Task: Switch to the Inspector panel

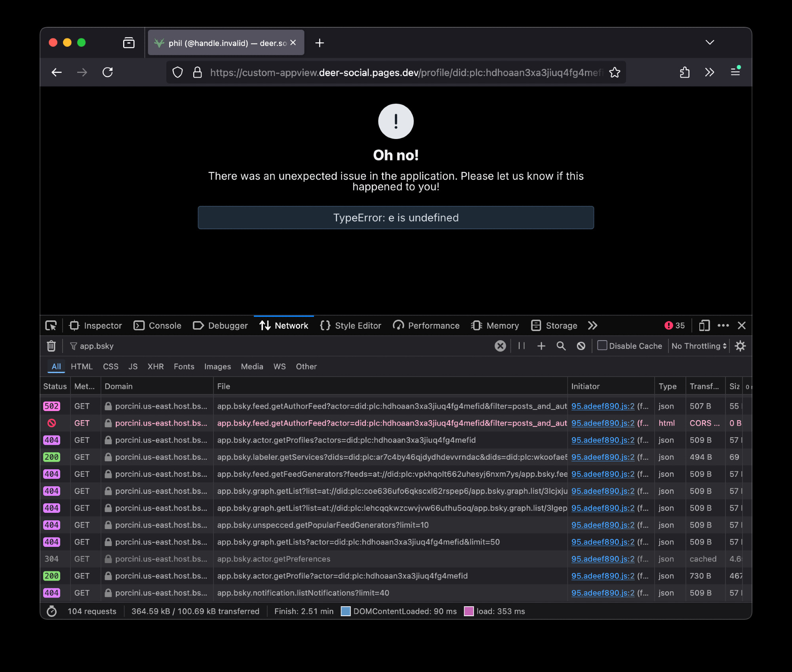Action: point(95,326)
